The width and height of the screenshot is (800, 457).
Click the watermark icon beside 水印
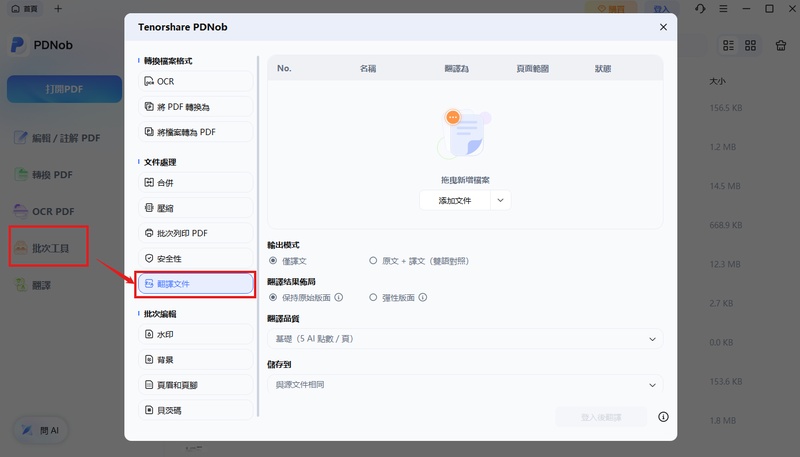149,334
